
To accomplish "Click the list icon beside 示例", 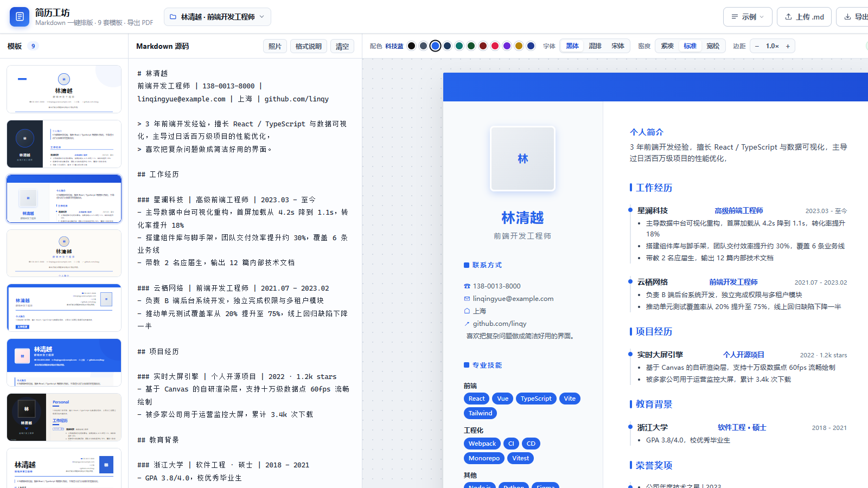I will [735, 17].
